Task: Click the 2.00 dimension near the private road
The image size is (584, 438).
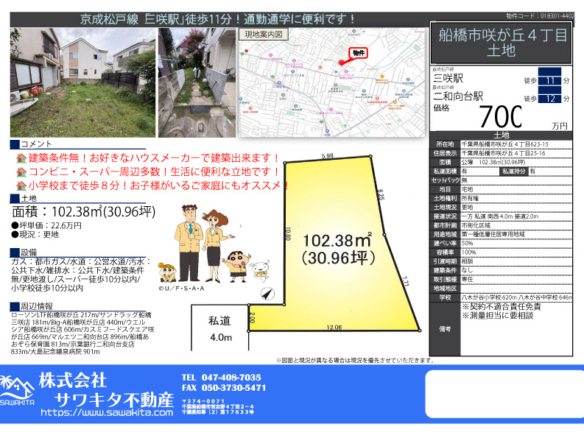Action: point(252,318)
